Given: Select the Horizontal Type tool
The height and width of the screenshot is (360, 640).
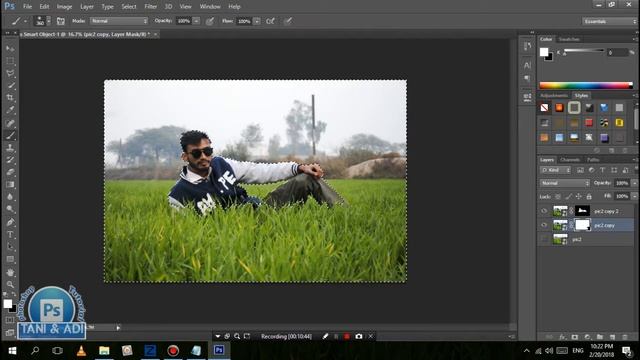Looking at the screenshot, I should [10, 235].
